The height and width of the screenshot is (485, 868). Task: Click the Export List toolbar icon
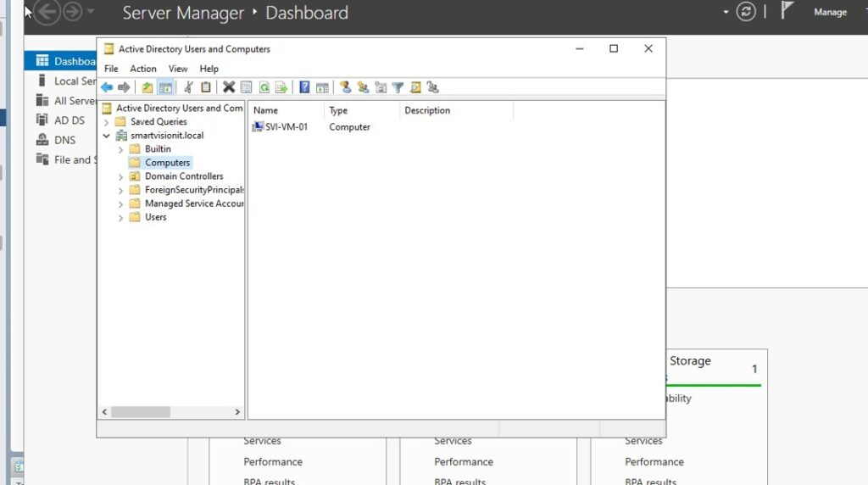[281, 87]
